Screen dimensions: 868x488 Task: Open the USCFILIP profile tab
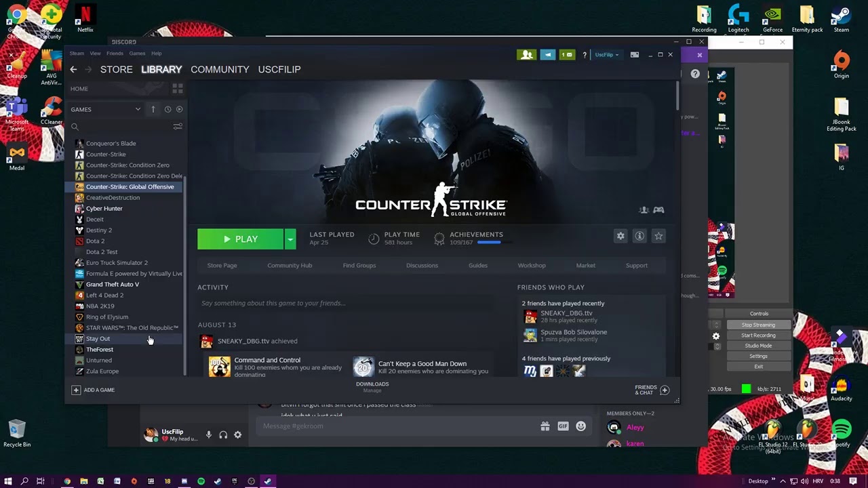tap(279, 69)
